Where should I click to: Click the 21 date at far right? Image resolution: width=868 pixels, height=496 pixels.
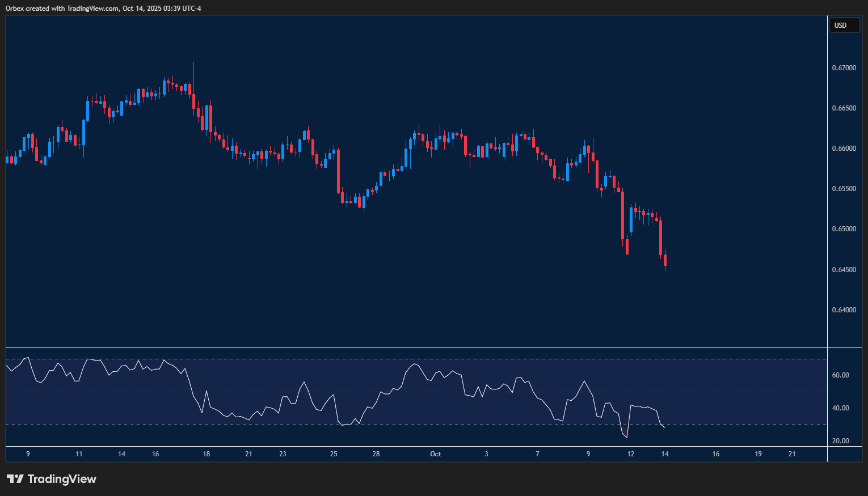pyautogui.click(x=792, y=454)
